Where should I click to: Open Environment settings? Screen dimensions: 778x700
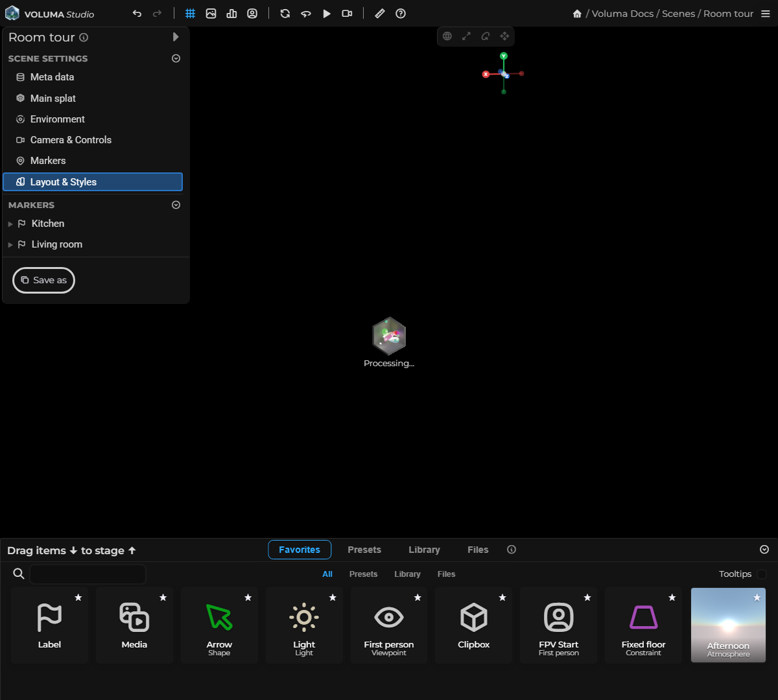pyautogui.click(x=93, y=119)
